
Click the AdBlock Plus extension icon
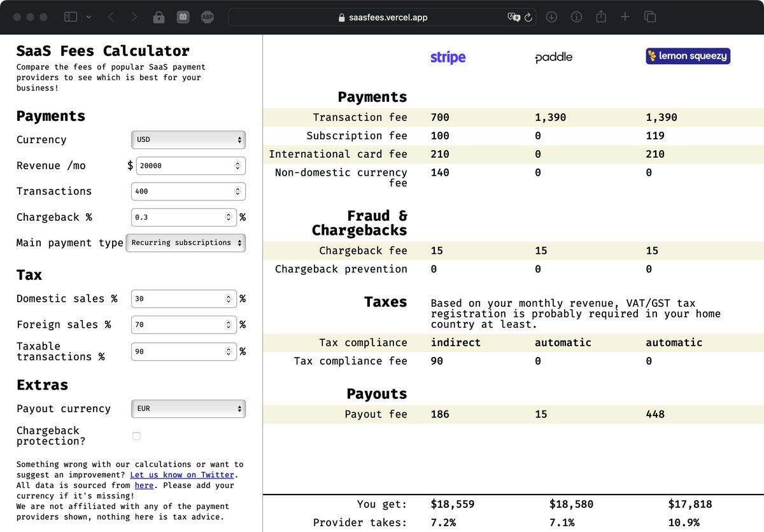point(207,17)
